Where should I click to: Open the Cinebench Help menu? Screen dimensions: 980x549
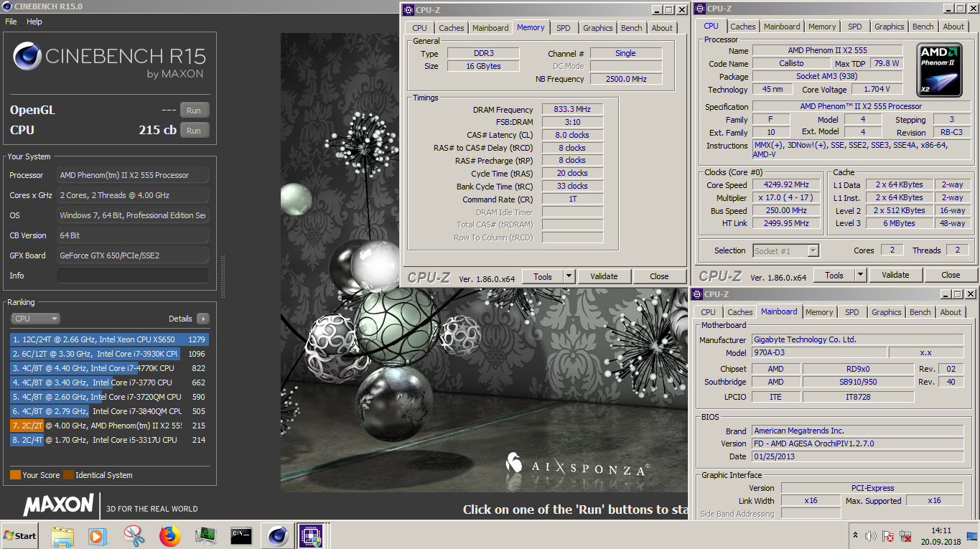pyautogui.click(x=34, y=22)
